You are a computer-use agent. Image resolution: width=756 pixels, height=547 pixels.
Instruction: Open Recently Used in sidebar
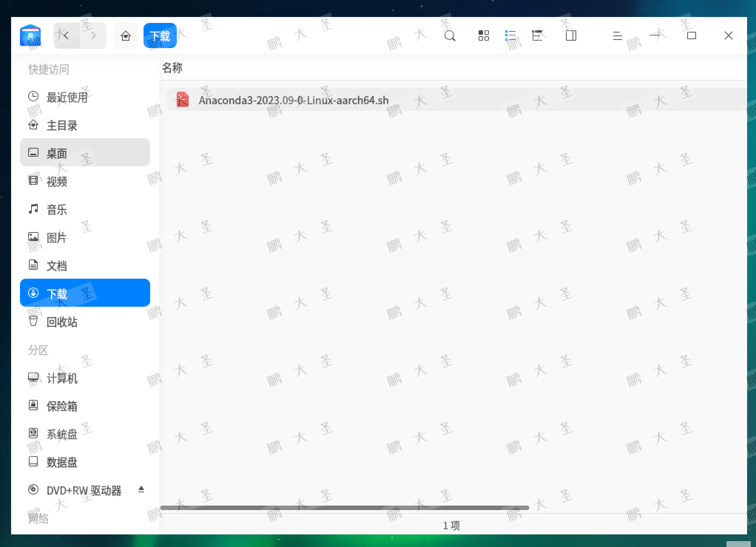(67, 97)
